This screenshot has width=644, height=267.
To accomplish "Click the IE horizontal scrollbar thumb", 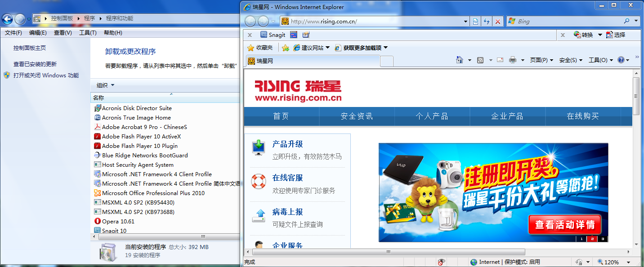I will [388, 252].
